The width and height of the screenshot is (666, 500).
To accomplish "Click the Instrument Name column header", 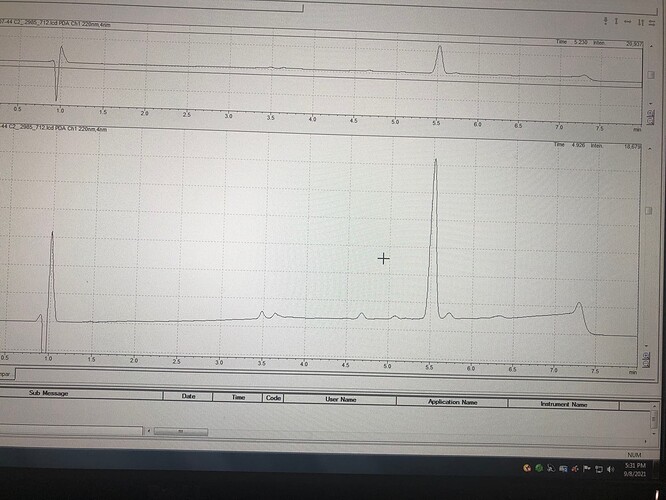I will tap(563, 404).
